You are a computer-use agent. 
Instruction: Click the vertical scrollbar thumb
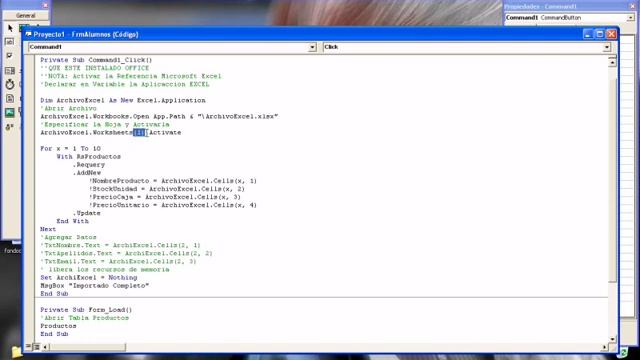pos(612,180)
